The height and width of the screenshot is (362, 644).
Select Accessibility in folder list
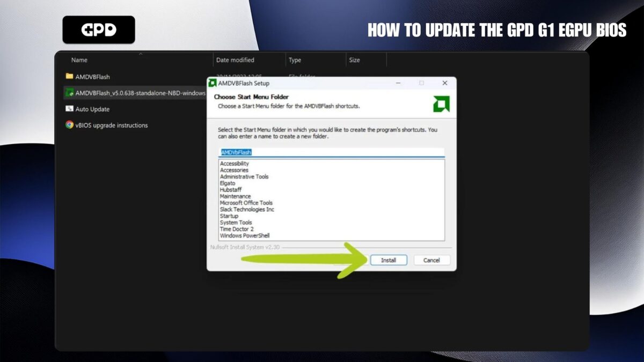tap(235, 164)
